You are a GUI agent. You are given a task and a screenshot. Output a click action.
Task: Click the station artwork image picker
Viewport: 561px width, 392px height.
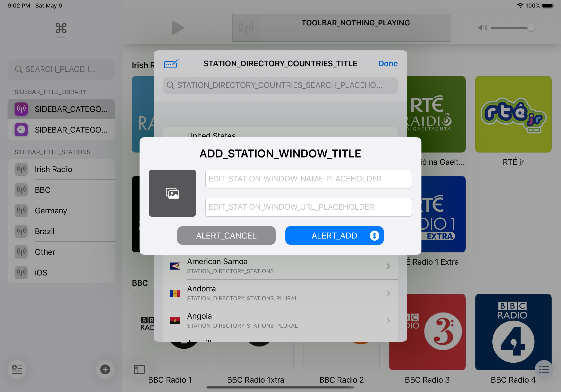pyautogui.click(x=172, y=193)
